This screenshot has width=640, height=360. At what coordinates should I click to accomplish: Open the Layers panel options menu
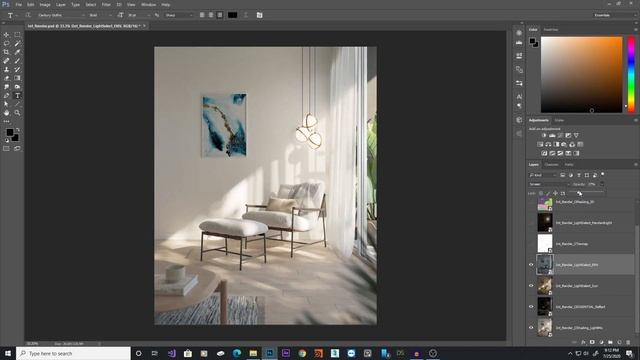636,164
